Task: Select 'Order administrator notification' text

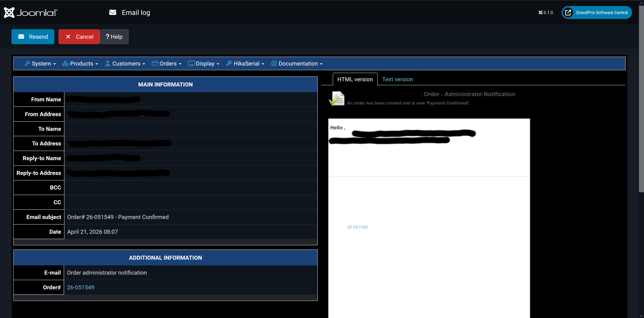Action: (107, 273)
